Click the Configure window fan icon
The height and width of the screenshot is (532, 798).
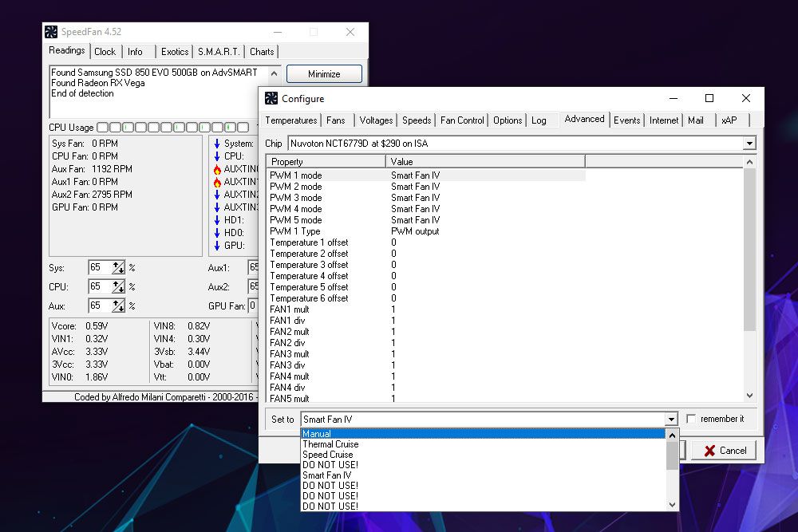271,98
